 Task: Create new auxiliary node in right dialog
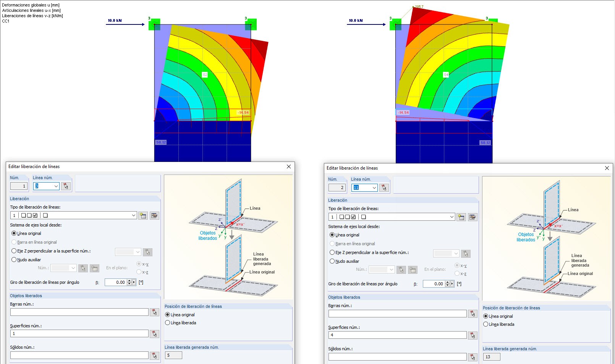point(413,270)
